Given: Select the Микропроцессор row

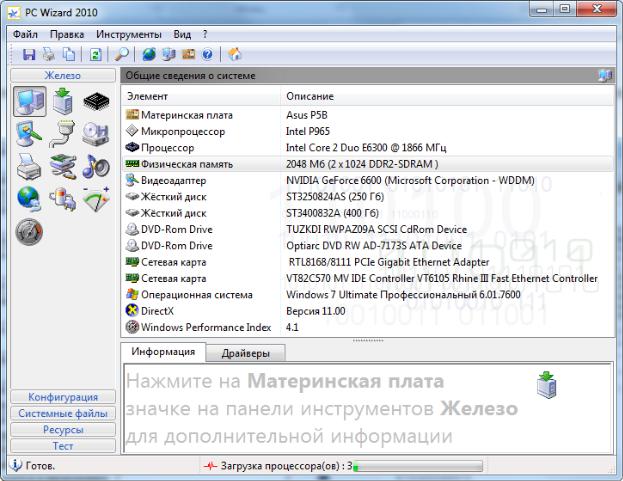Looking at the screenshot, I should click(368, 131).
